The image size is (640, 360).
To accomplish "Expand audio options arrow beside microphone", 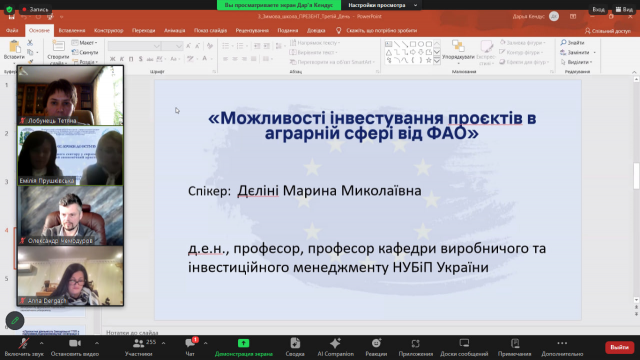I will pos(42,343).
